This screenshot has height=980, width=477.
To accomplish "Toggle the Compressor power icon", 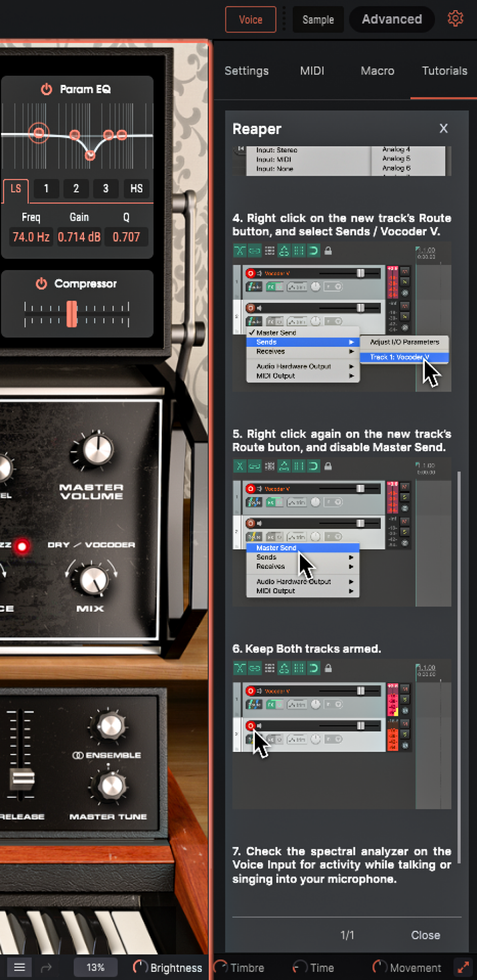I will [41, 284].
